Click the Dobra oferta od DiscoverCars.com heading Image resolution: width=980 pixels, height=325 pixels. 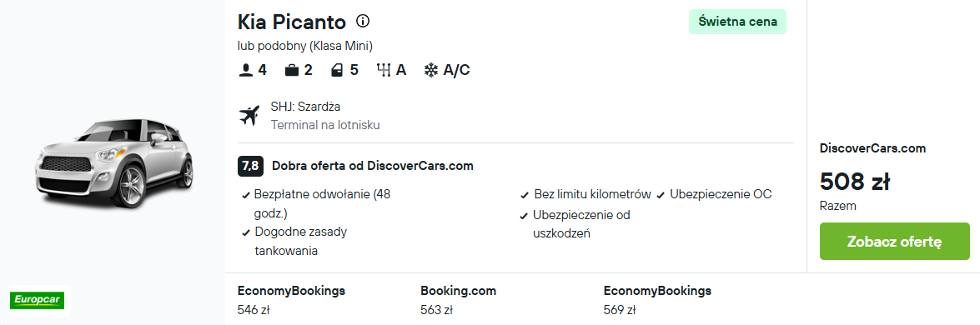tap(373, 166)
